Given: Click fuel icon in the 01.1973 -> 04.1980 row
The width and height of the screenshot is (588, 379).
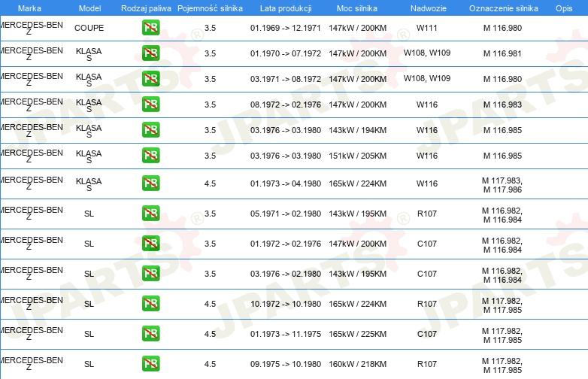Looking at the screenshot, I should (150, 183).
